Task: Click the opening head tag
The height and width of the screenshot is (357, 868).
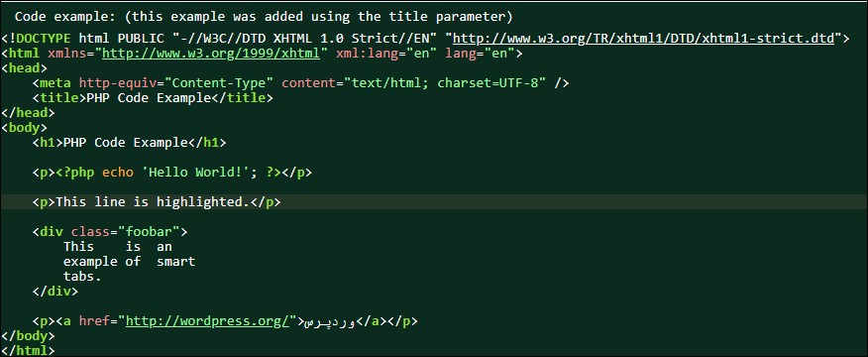Action: pyautogui.click(x=24, y=68)
